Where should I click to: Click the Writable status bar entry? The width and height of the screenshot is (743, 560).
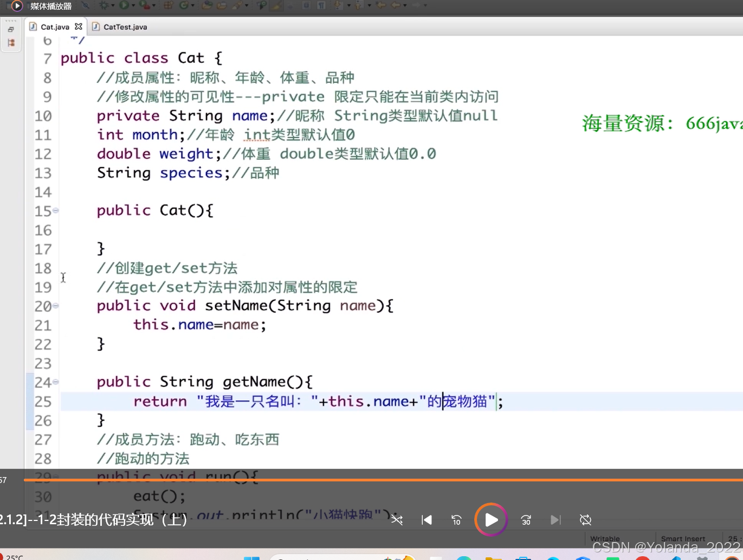pyautogui.click(x=605, y=539)
